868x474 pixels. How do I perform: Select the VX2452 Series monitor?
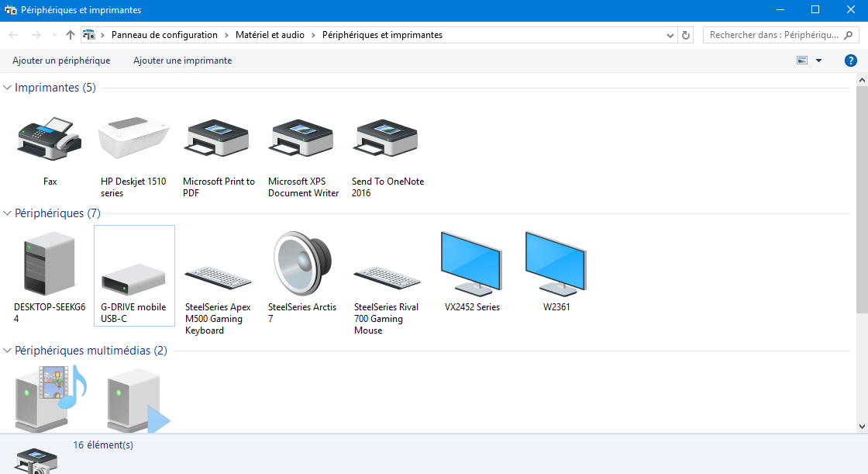pos(472,265)
